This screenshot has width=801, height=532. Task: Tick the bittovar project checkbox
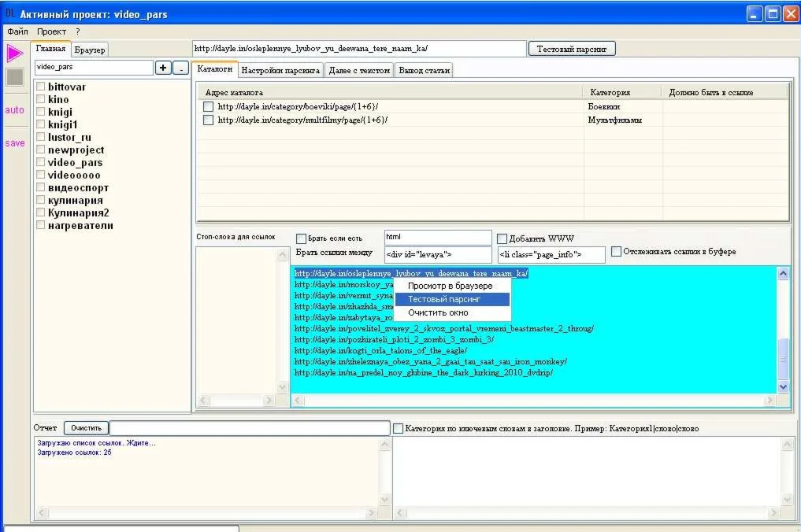pyautogui.click(x=41, y=87)
